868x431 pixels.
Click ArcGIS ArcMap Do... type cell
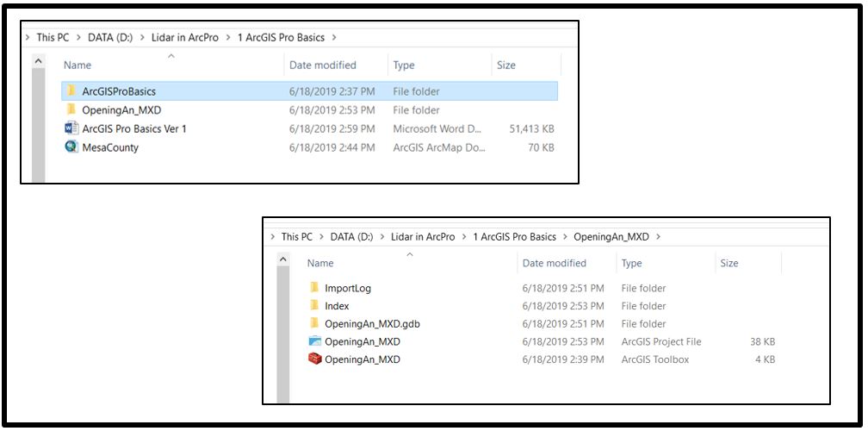point(439,148)
